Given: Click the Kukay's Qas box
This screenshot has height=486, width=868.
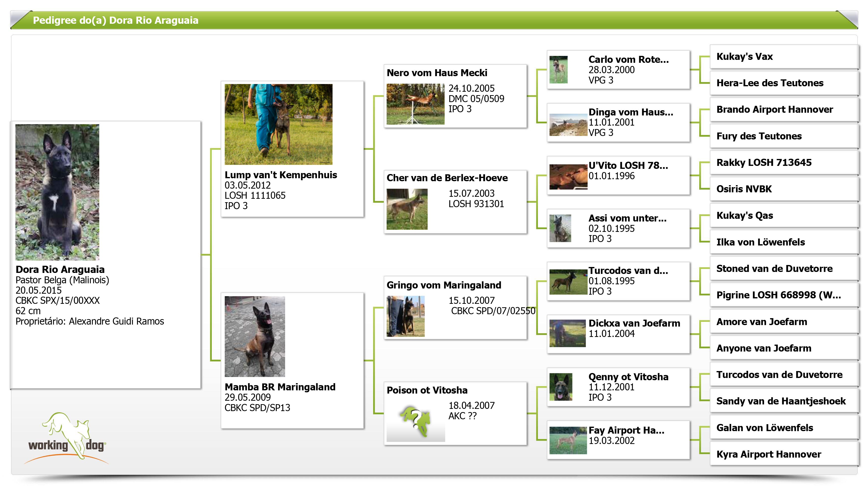Looking at the screenshot, I should tap(784, 215).
